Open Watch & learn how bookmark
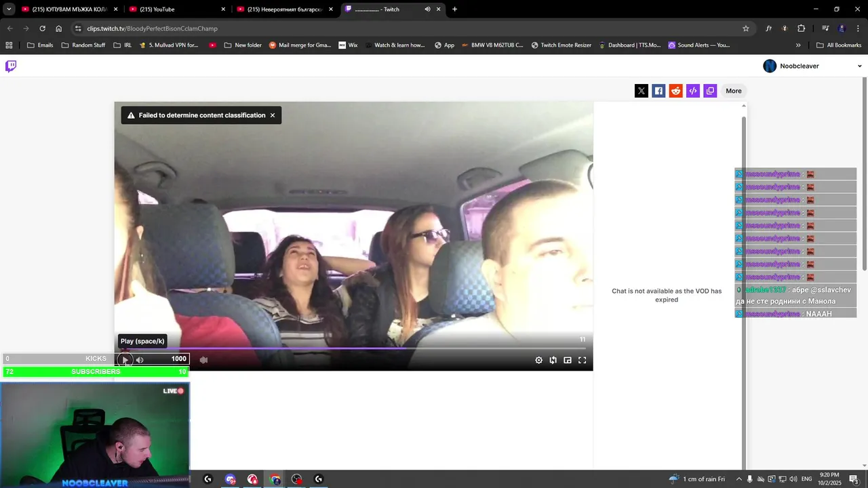The height and width of the screenshot is (488, 868). (x=394, y=45)
